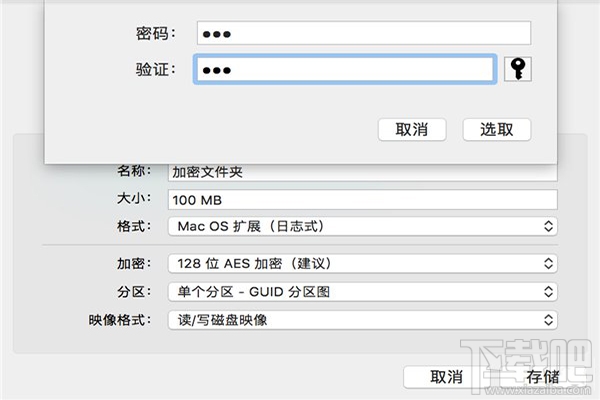Open the 加密 dropdown 128 位 AES
Image resolution: width=600 pixels, height=400 pixels.
click(362, 263)
